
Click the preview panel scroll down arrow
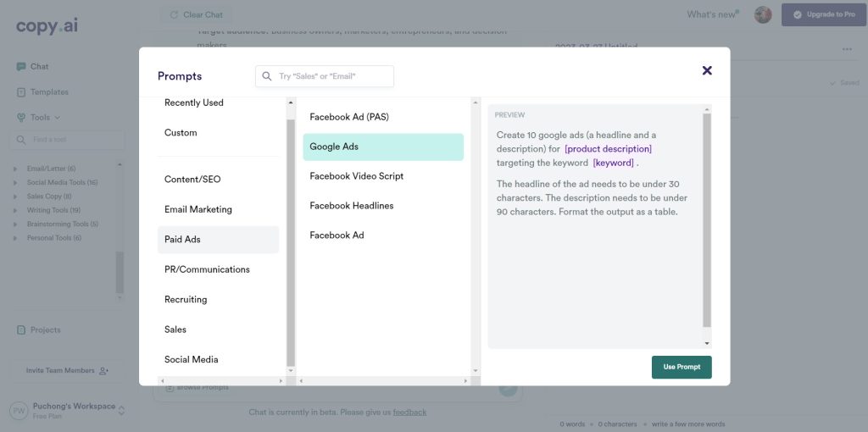point(707,344)
